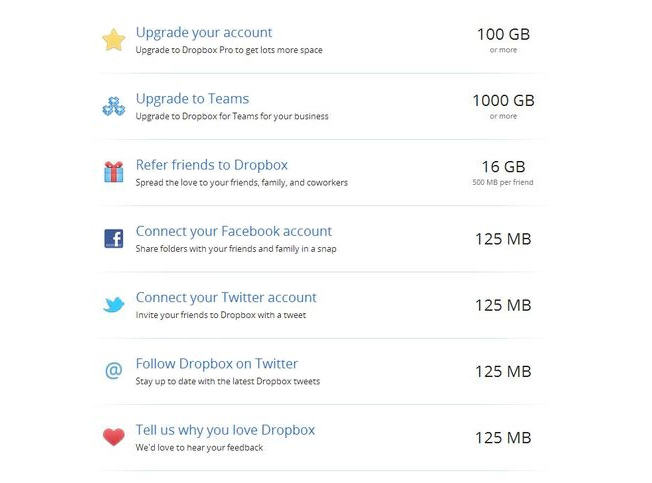Image resolution: width=652 pixels, height=483 pixels.
Task: Click the red gift box referral icon
Action: (x=114, y=172)
